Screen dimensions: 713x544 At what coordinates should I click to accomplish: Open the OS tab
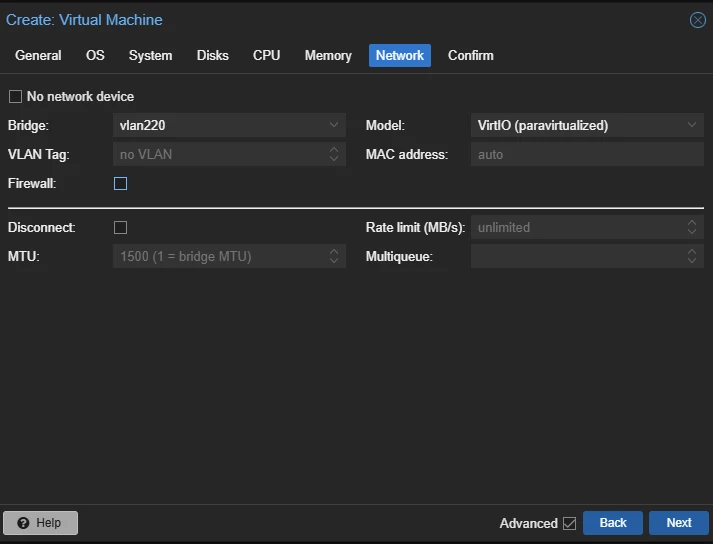tap(95, 55)
